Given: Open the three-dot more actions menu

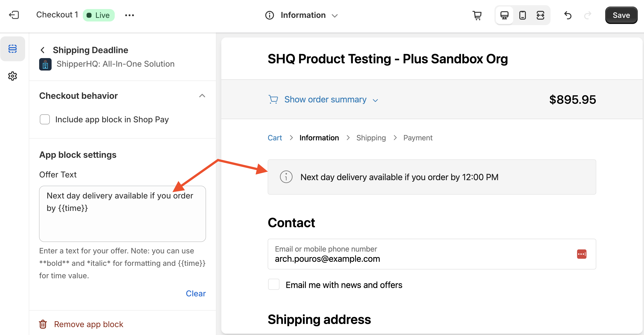Looking at the screenshot, I should [129, 15].
